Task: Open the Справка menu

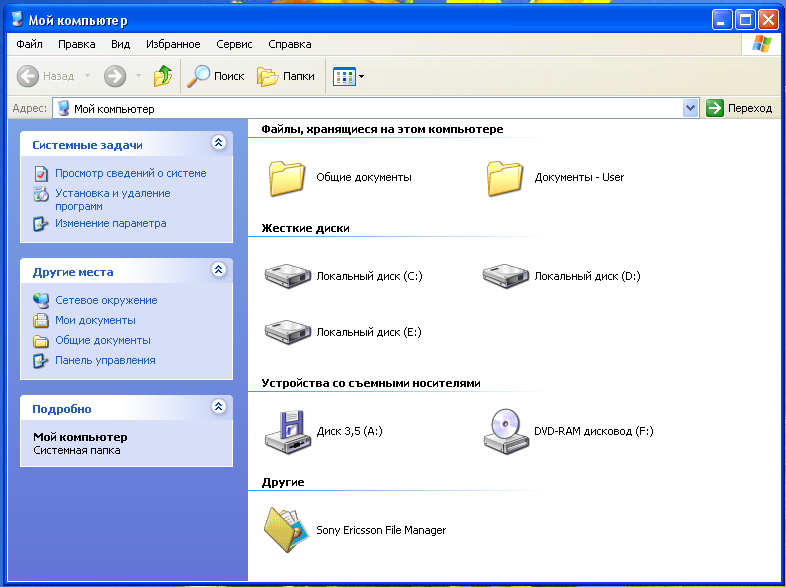Action: (x=290, y=44)
